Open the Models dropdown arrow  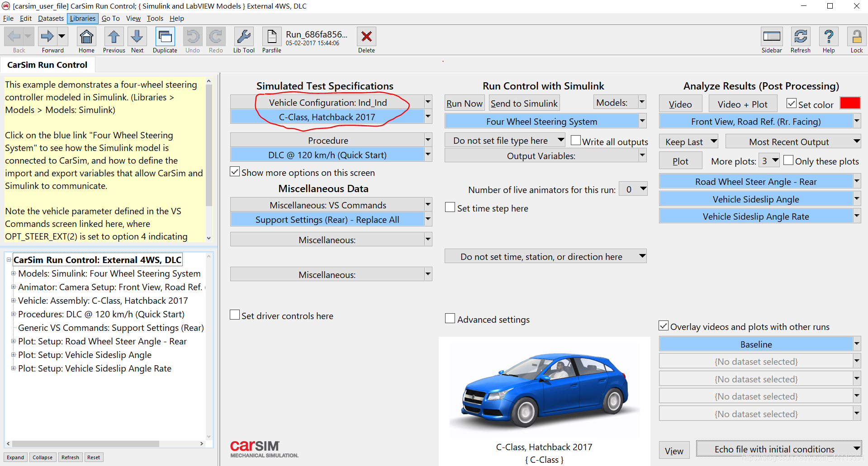642,102
